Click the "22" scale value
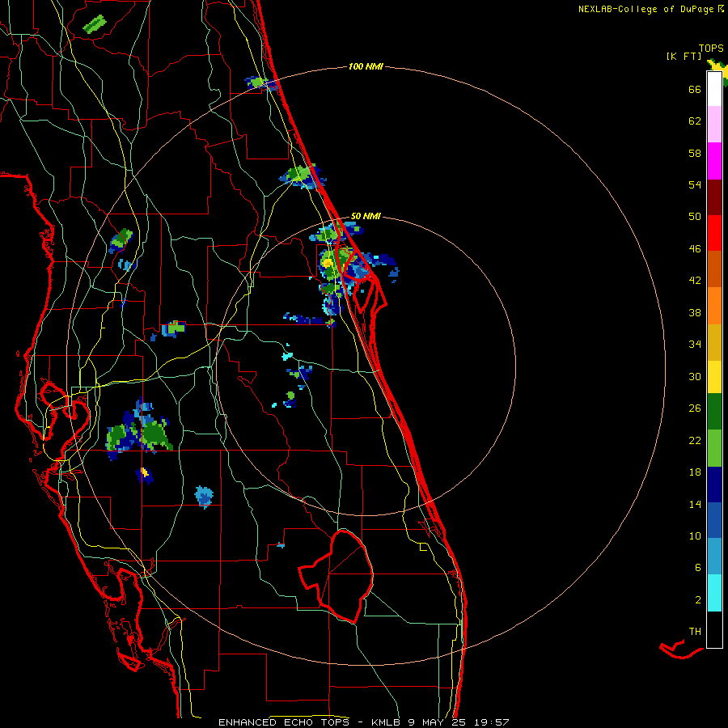The image size is (728, 728). click(x=695, y=440)
